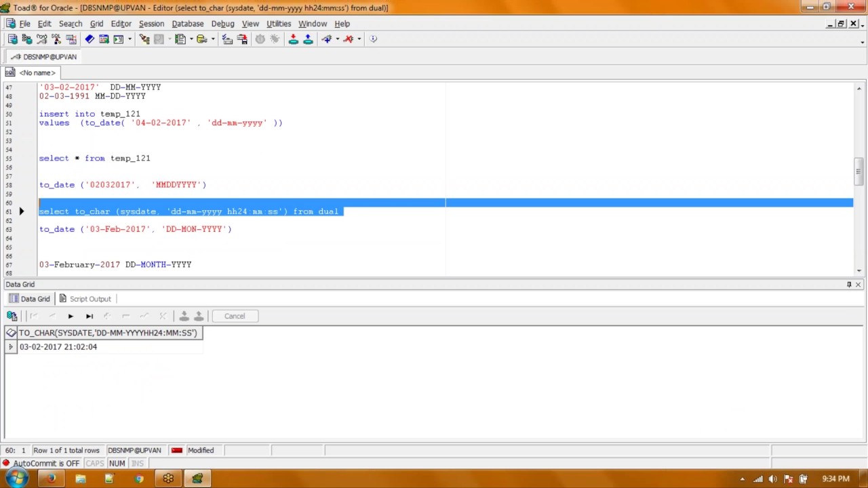The height and width of the screenshot is (488, 868).
Task: Open the Session menu
Action: (x=151, y=24)
